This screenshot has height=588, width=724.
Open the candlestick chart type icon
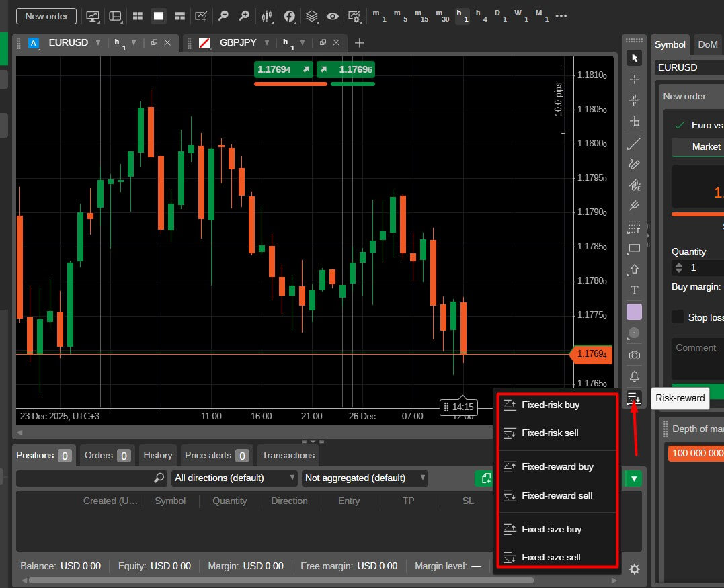pos(268,16)
